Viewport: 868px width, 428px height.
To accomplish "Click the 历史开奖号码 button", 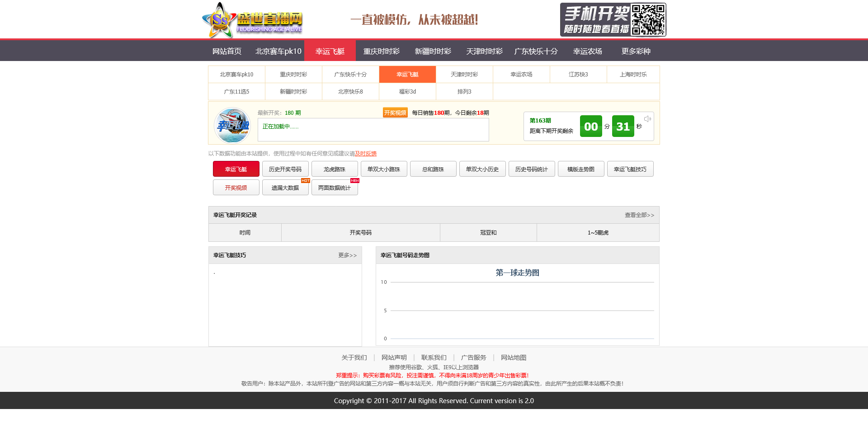I will click(285, 169).
